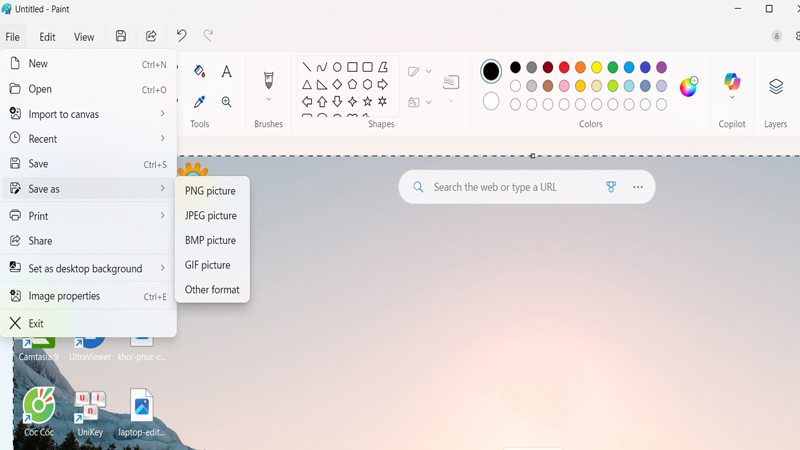Choose the Up arrow shape
The image size is (800, 450).
(x=322, y=102)
